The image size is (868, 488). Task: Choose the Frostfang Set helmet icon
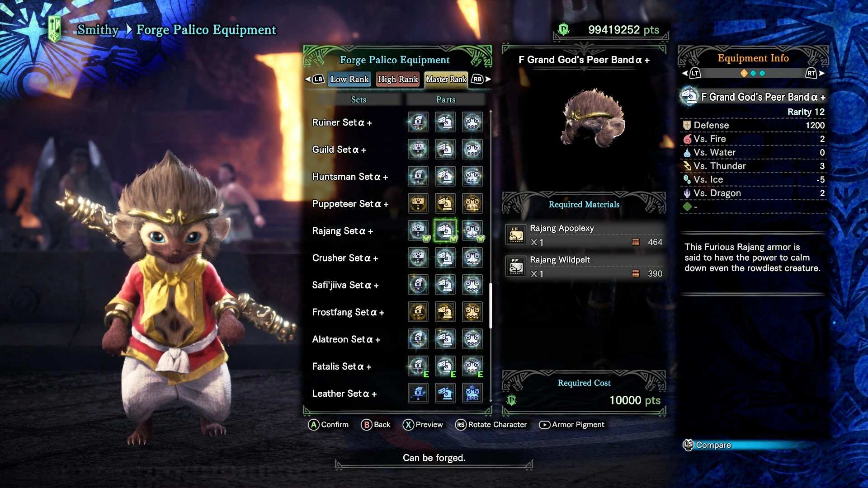click(x=445, y=312)
